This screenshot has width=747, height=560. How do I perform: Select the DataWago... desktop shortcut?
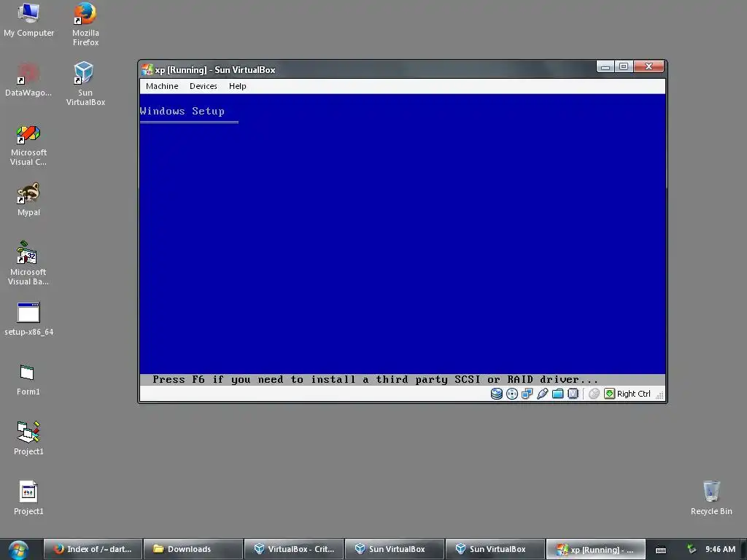tap(28, 79)
